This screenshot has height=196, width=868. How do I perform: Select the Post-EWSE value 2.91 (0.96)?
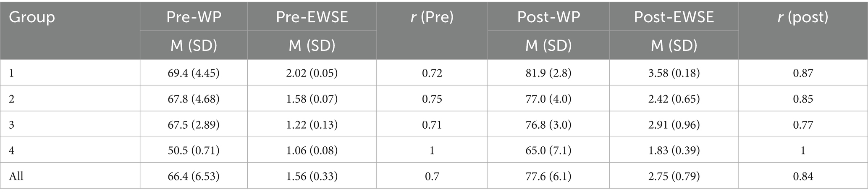(674, 125)
